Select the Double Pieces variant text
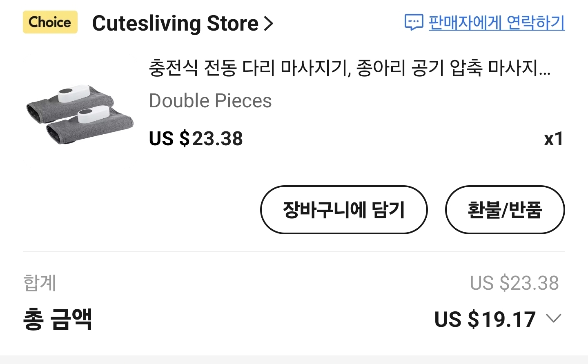 210,101
